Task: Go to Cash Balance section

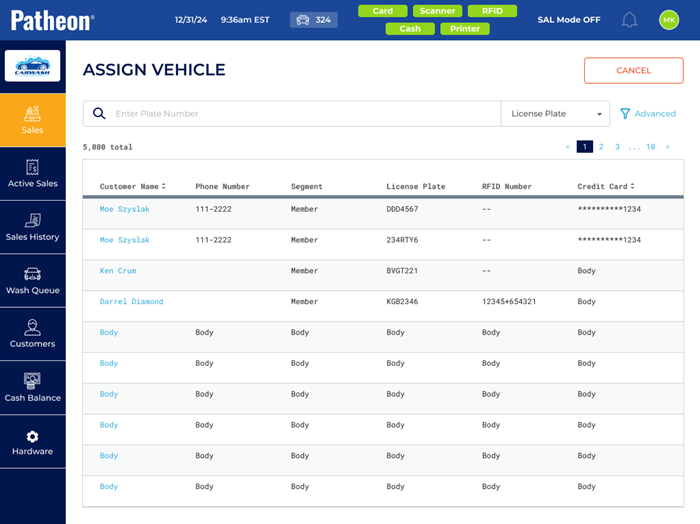Action: [x=32, y=388]
